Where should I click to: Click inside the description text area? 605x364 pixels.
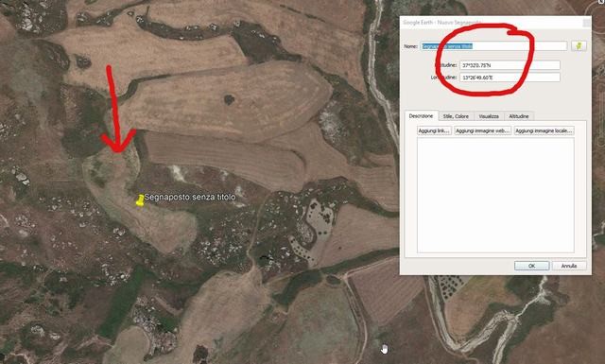pyautogui.click(x=495, y=196)
